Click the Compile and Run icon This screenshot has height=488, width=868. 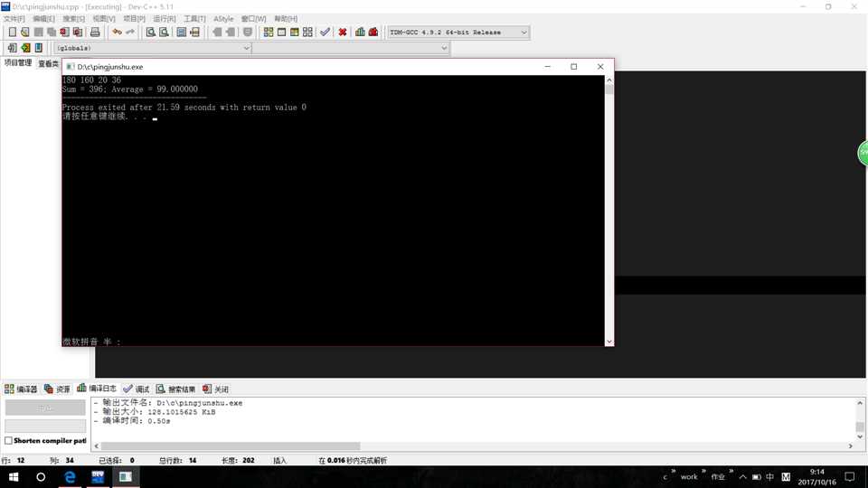(295, 33)
